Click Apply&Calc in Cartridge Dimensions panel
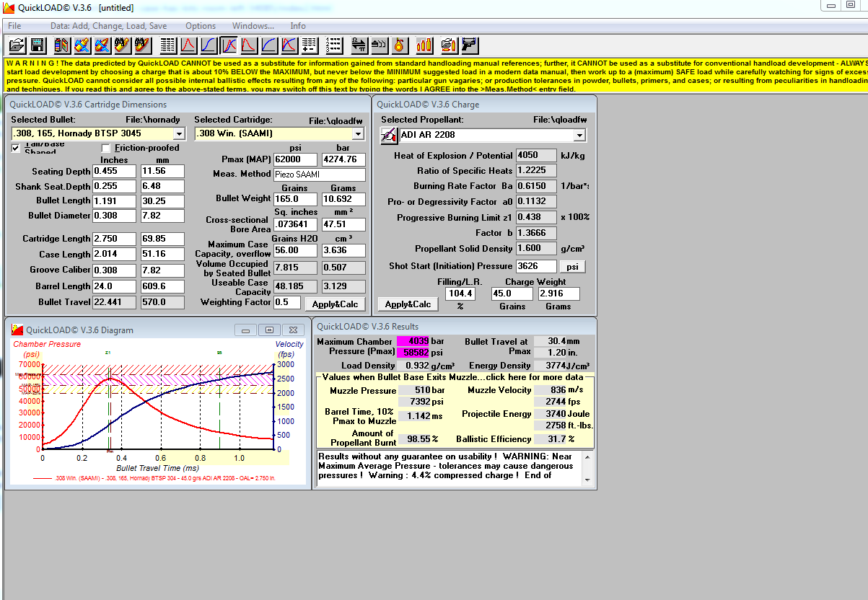Image resolution: width=868 pixels, height=600 pixels. 334,304
